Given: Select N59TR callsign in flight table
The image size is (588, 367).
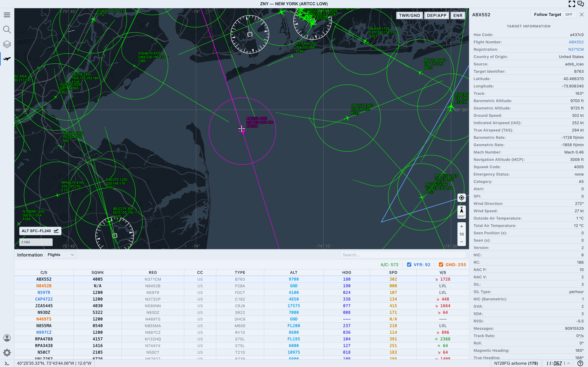Looking at the screenshot, I should click(x=44, y=293).
